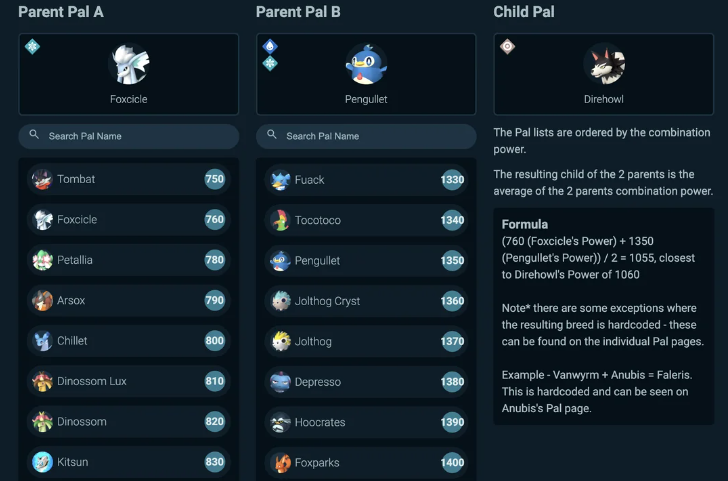Pick Arsox as Parent Pal A
The height and width of the screenshot is (481, 728).
[129, 300]
